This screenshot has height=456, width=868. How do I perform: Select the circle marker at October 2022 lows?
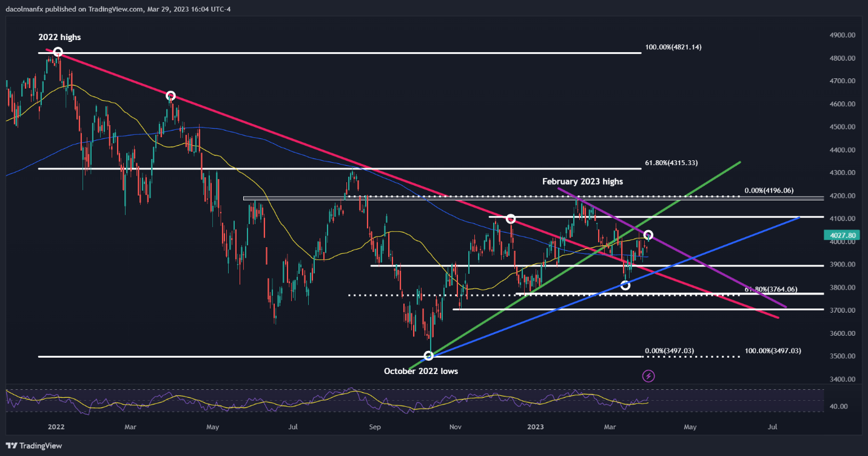coord(428,356)
